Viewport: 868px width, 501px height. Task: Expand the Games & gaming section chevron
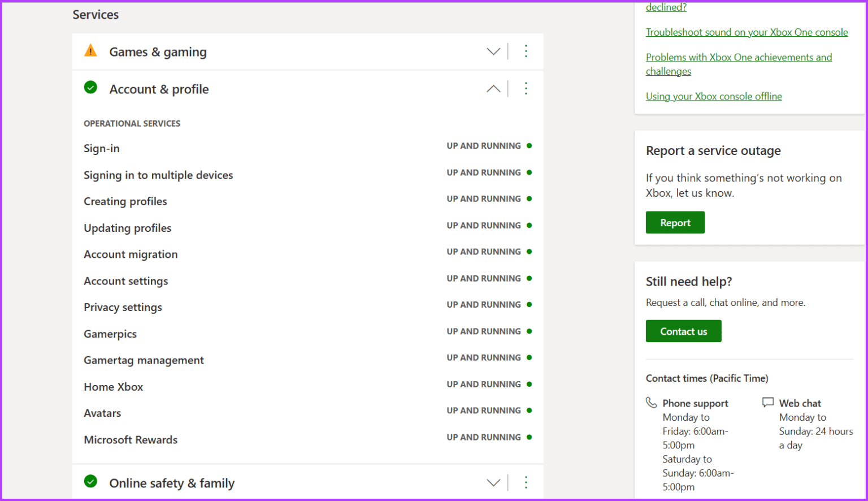[x=493, y=51]
